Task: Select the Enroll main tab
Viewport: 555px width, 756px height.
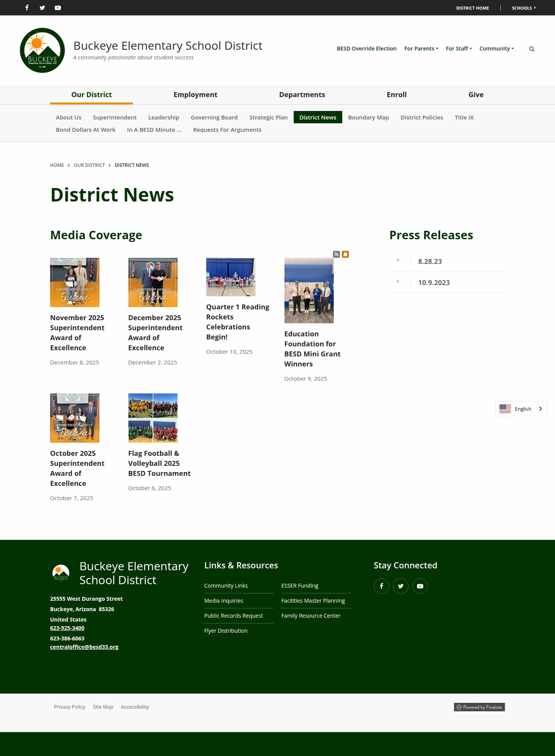Action: [397, 95]
